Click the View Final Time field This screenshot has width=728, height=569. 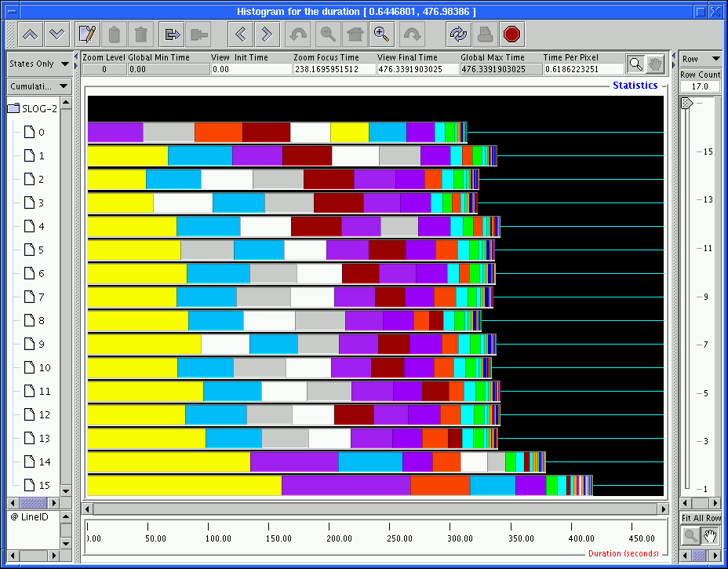point(418,69)
